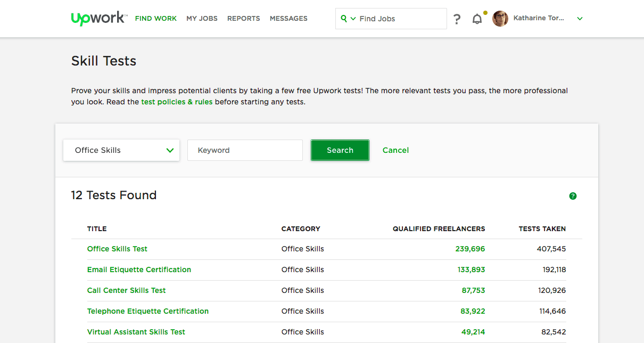The width and height of the screenshot is (644, 343).
Task: Click the search magnifier icon
Action: click(344, 19)
